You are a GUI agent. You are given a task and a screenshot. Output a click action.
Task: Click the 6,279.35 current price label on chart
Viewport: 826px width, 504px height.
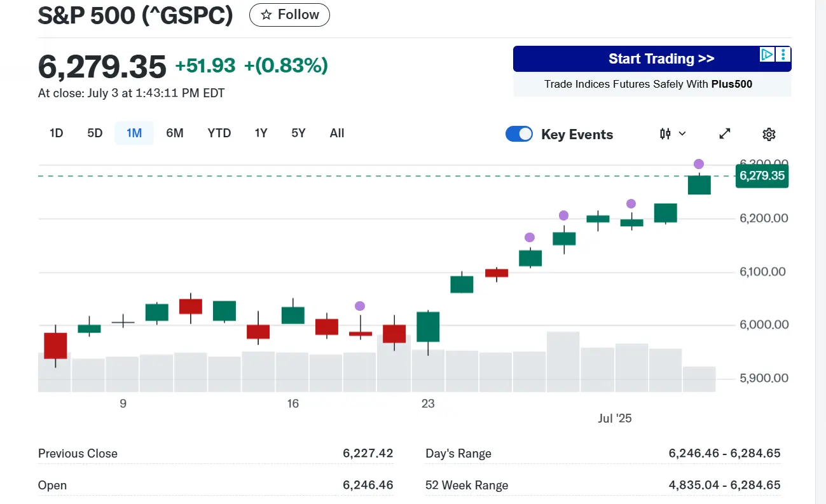(x=761, y=176)
